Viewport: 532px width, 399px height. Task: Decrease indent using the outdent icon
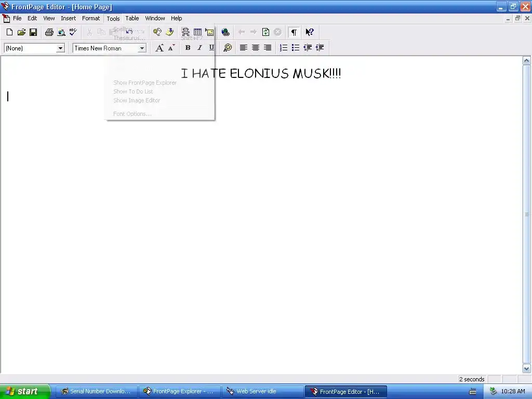click(x=308, y=48)
